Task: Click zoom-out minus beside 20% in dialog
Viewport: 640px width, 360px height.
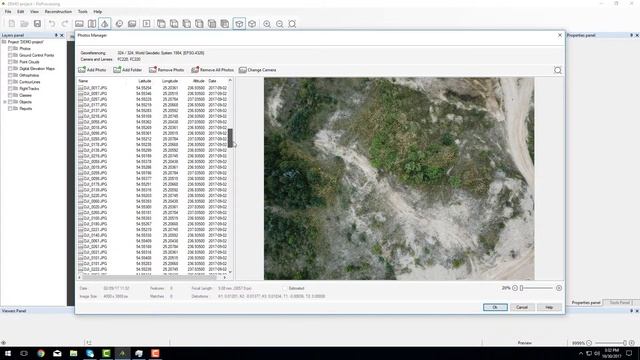Action: point(515,288)
